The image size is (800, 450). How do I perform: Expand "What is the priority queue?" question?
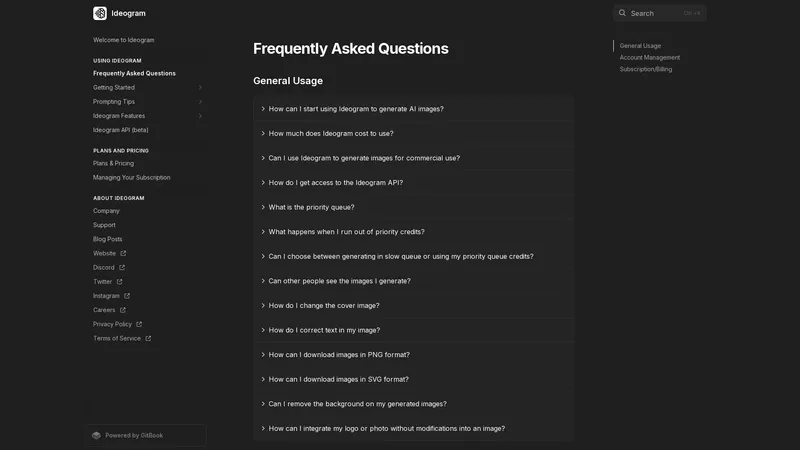coord(413,207)
